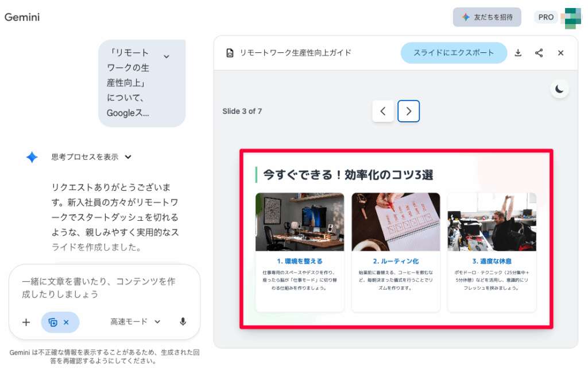Screen dimensions: 588x372
Task: Show the thought process via 思考プロセスを表示
Action: coord(85,156)
